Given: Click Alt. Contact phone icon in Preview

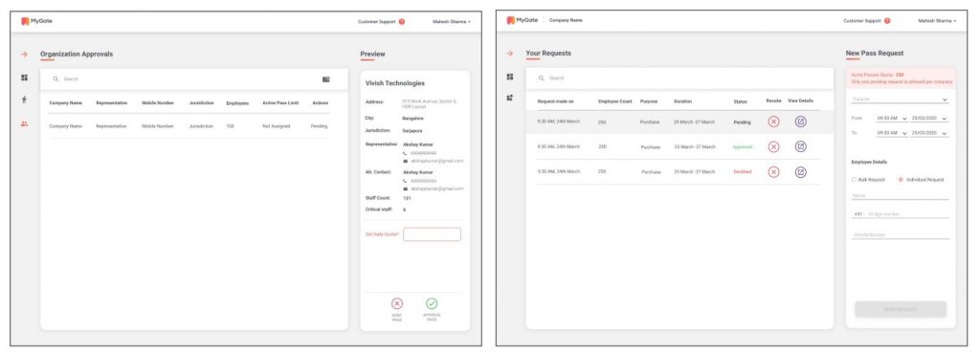Looking at the screenshot, I should (405, 181).
